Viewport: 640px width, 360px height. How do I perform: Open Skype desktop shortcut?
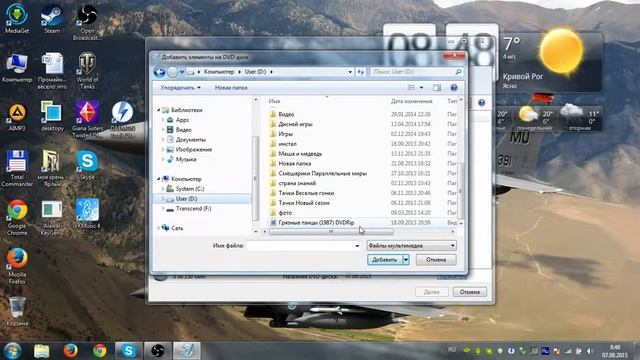pyautogui.click(x=87, y=165)
